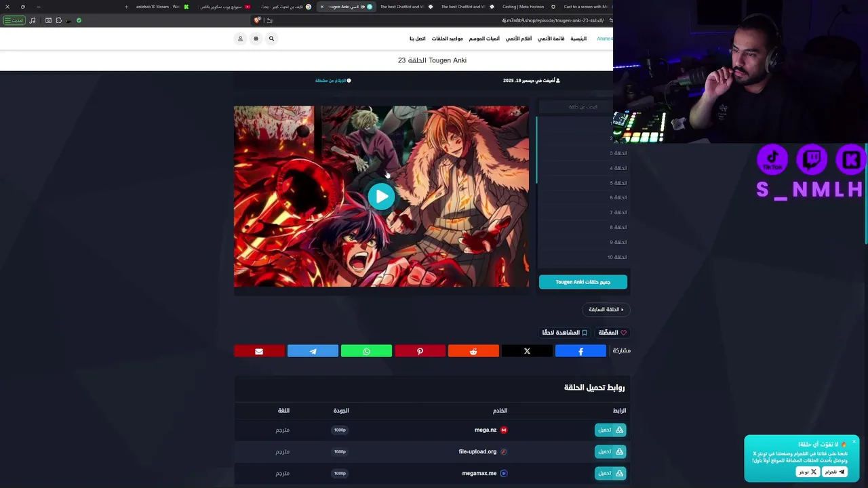Viewport: 868px width, 488px height.
Task: Click the Kick icon in stream overlay
Action: (x=851, y=160)
